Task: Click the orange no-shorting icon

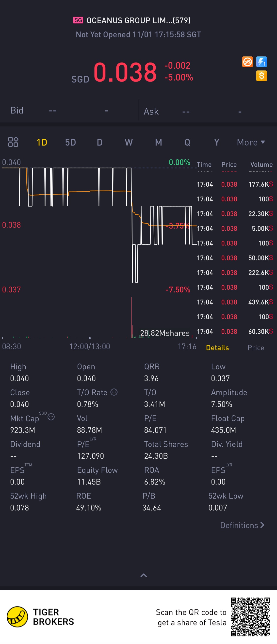Action: [x=247, y=62]
